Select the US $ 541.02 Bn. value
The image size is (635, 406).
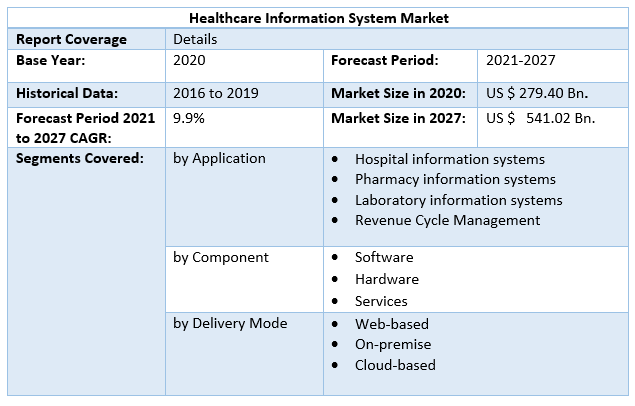pyautogui.click(x=540, y=118)
